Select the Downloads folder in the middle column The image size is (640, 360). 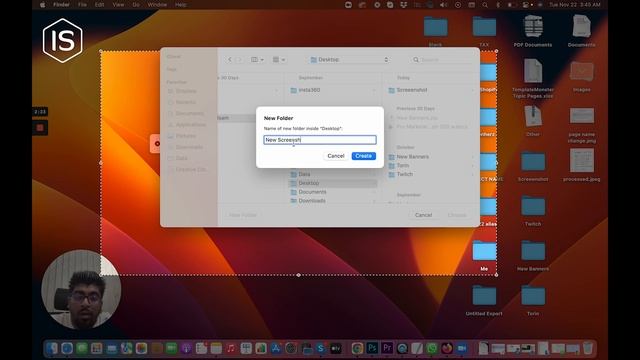tap(332, 201)
